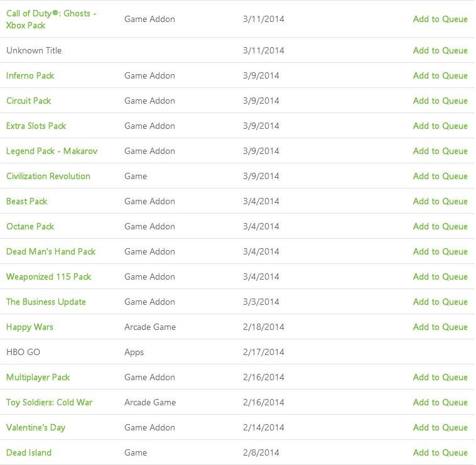This screenshot has width=476, height=465.
Task: Select the HBO GO row title
Action: coord(23,353)
